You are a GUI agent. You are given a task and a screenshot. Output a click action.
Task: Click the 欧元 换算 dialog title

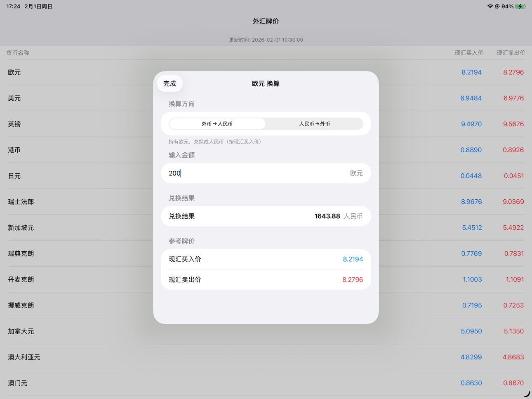pyautogui.click(x=266, y=83)
